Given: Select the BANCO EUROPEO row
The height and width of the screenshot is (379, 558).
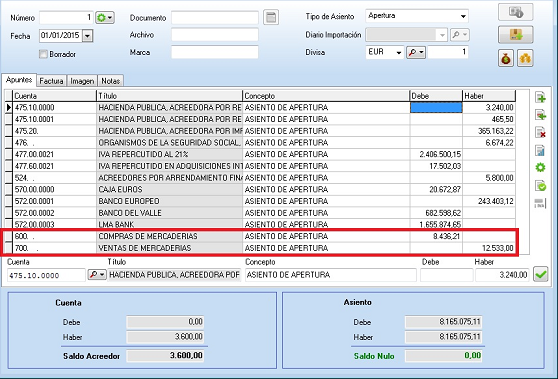Looking at the screenshot, I should click(260, 201).
